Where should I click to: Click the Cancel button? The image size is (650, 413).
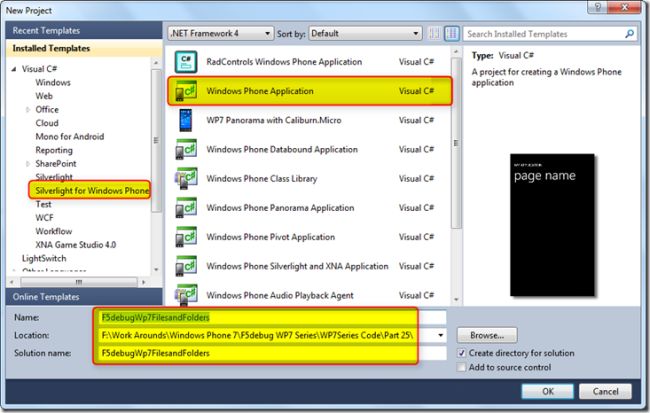[x=605, y=391]
